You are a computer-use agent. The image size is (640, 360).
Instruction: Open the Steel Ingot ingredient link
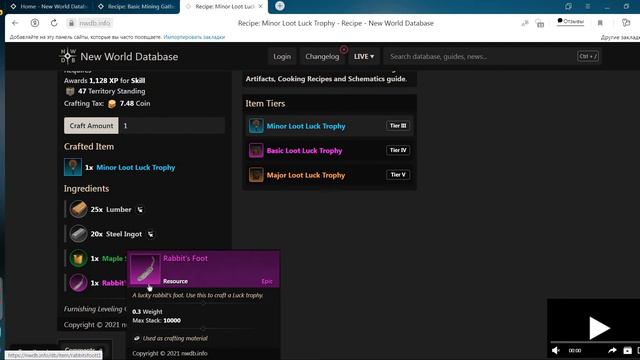[124, 234]
